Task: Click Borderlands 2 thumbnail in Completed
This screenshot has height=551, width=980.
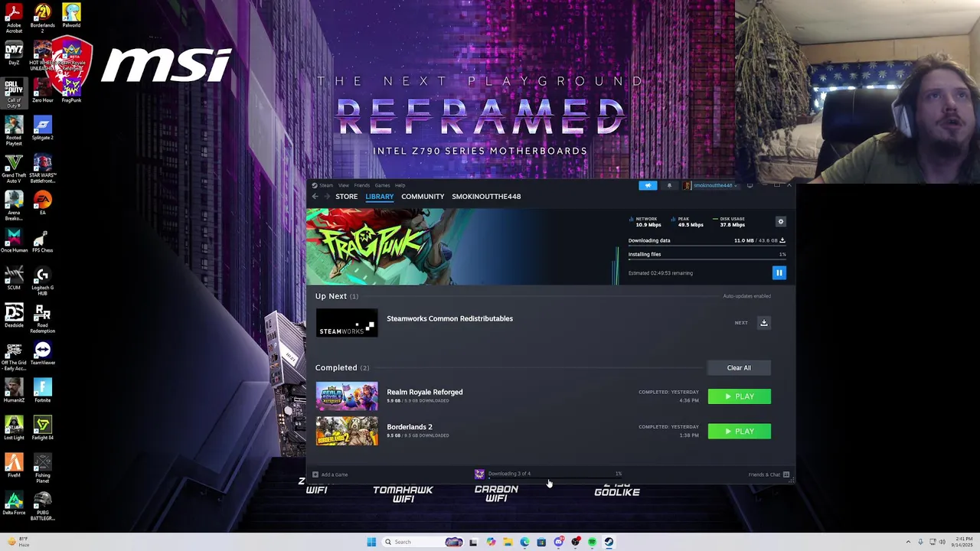Action: pos(347,432)
